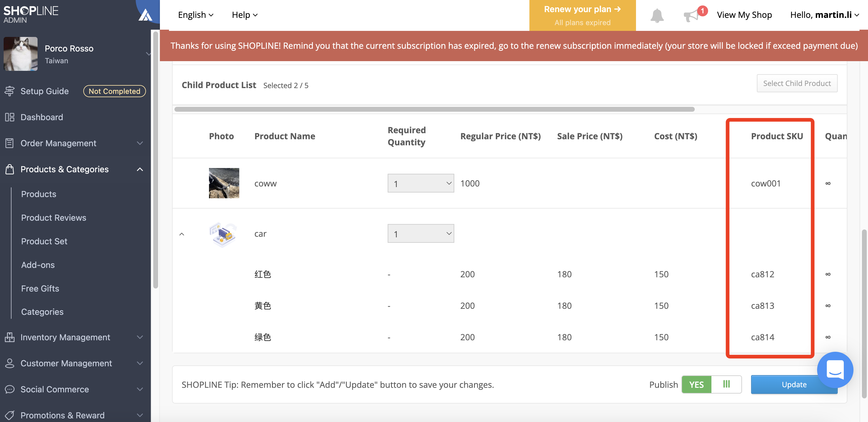Expand the Social Commerce menu

click(140, 389)
